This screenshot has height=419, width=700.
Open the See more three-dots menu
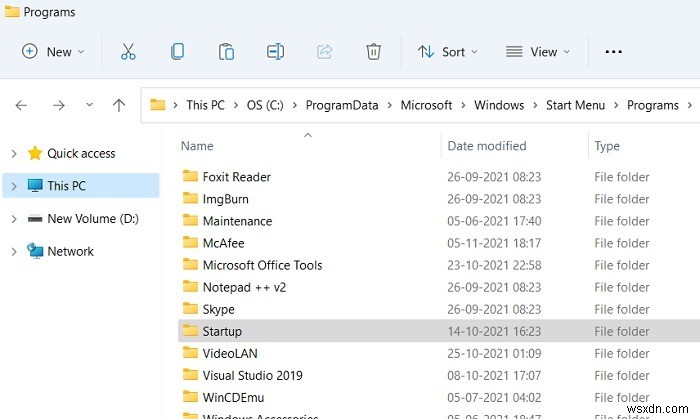613,52
